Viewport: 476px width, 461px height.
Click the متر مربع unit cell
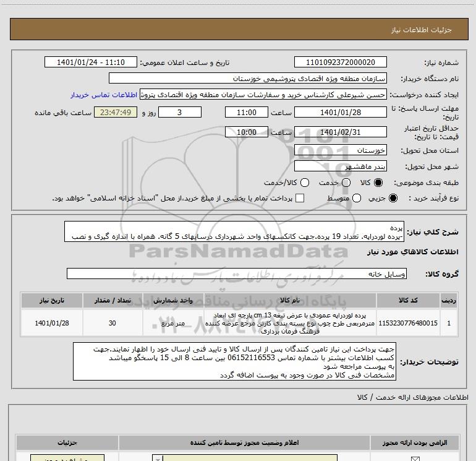172,323
